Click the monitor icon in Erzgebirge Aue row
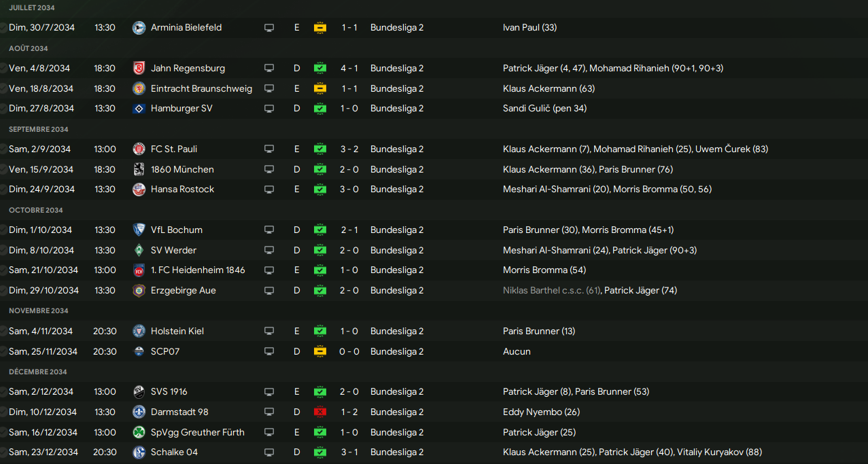The height and width of the screenshot is (464, 868). pyautogui.click(x=269, y=291)
